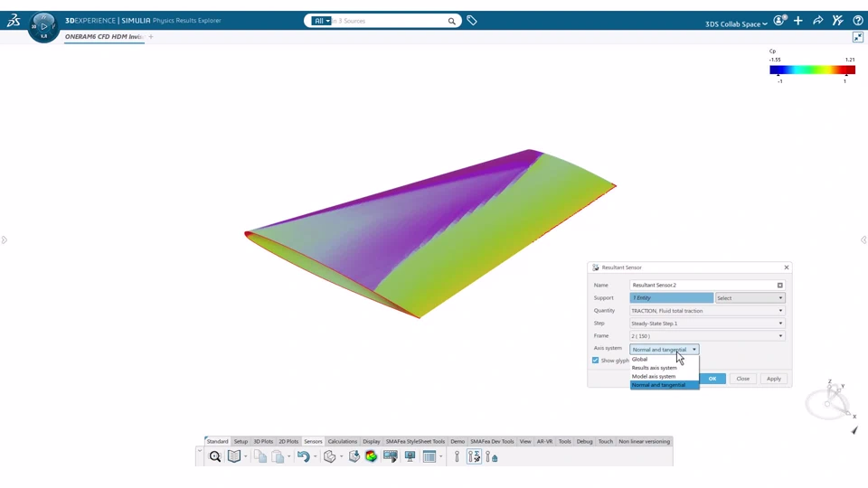Switch to the Calculations tab
The width and height of the screenshot is (868, 488).
click(x=342, y=442)
